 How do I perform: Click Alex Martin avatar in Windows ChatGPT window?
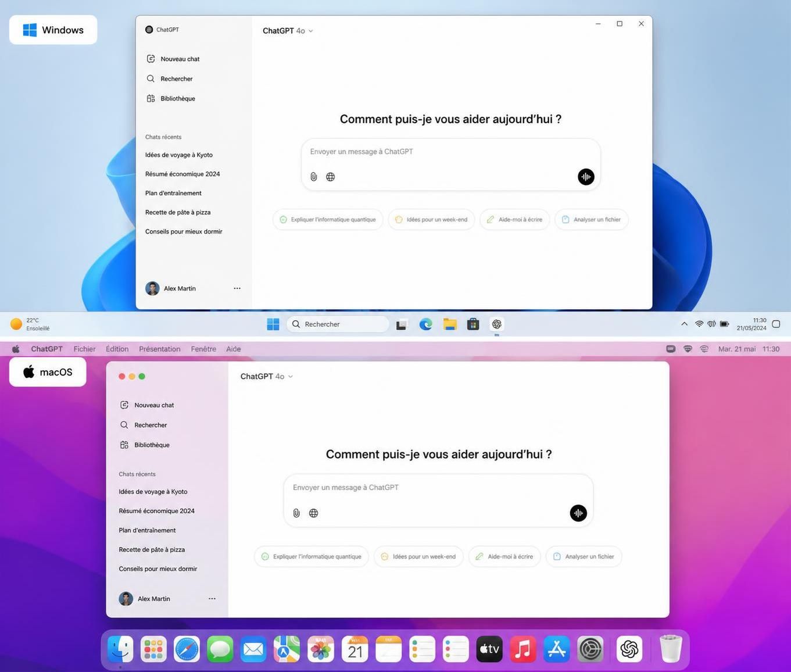[x=152, y=288]
